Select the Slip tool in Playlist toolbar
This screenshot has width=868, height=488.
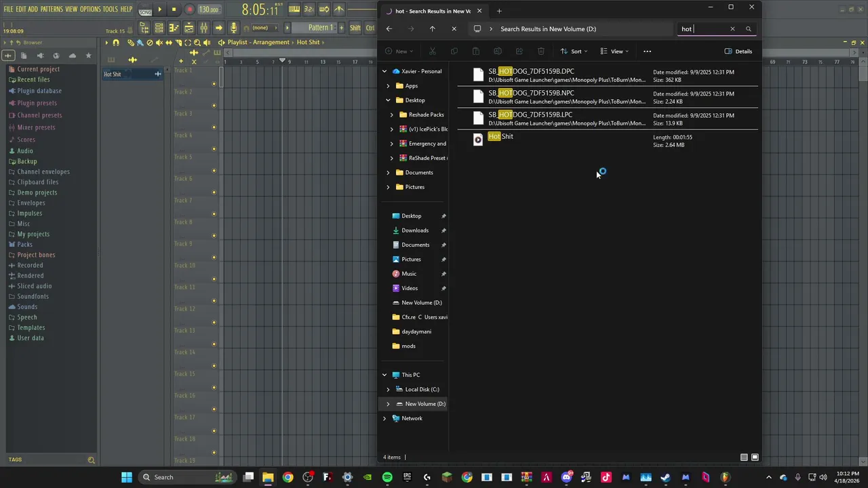coord(169,43)
